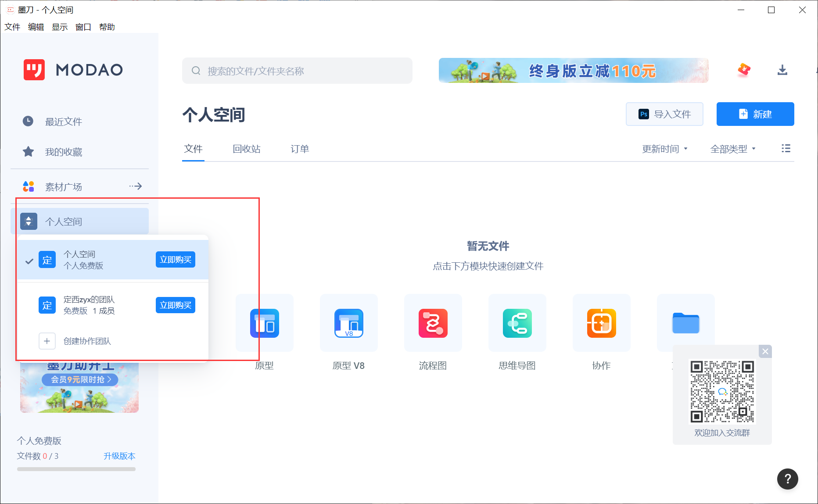
Task: Click 立即购买 for 定西zyx的团队
Action: click(x=176, y=305)
